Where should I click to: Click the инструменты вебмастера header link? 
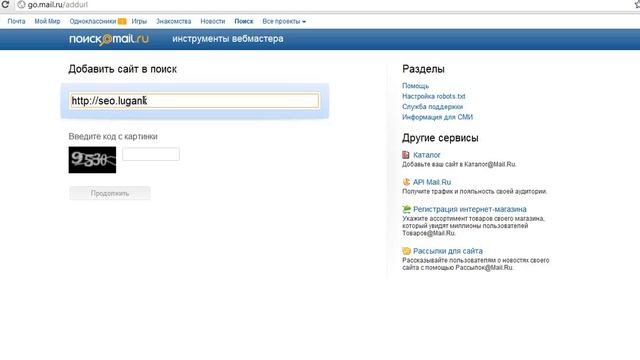[228, 39]
